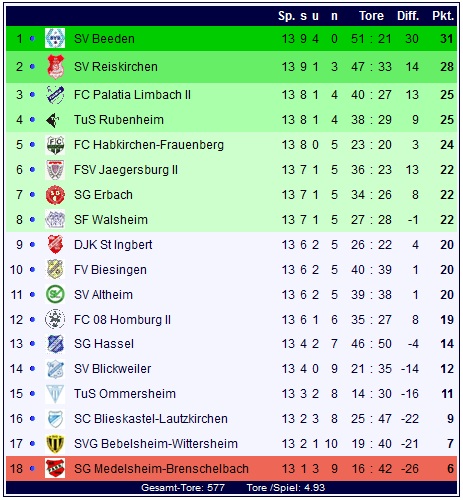Open the FC Habkirchen-Frauenberg team name
Viewport: 463px width, 500px height.
tap(149, 145)
